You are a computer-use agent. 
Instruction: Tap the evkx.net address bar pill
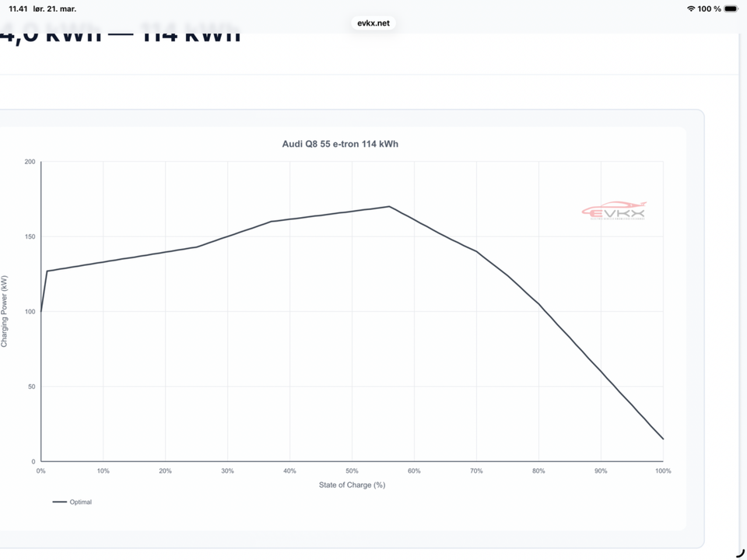coord(373,23)
